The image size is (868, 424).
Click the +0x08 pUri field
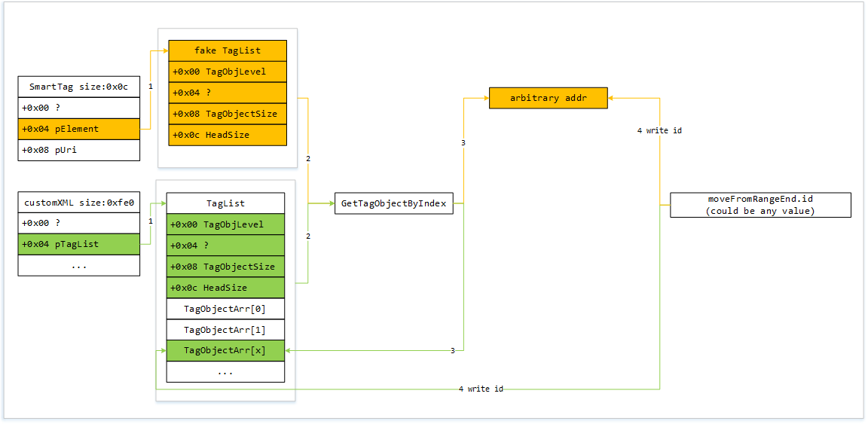click(78, 150)
